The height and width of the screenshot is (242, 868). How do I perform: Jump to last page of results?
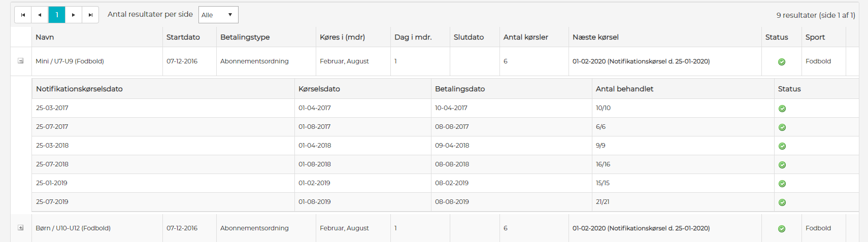tap(90, 15)
